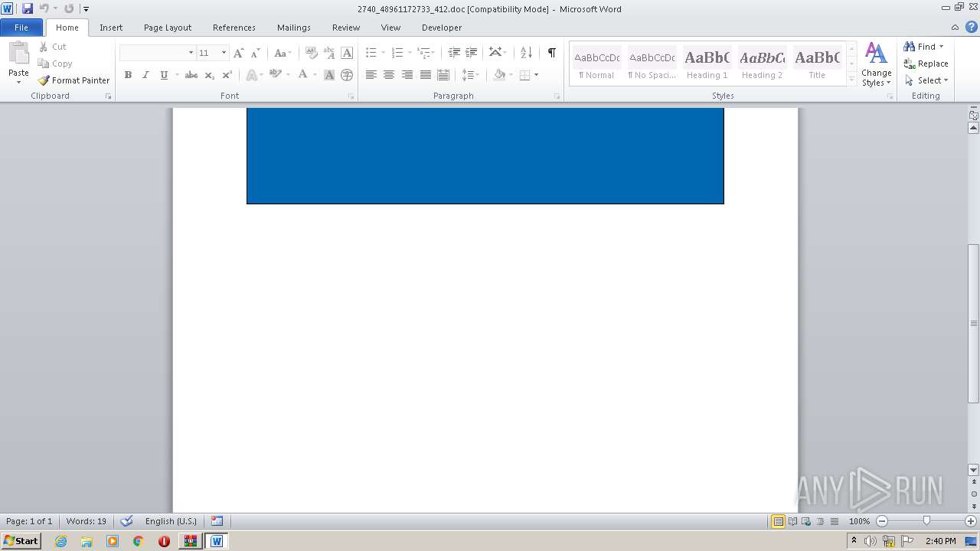Screen dimensions: 980x551
Task: Click the Shrink Font icon
Action: [256, 53]
